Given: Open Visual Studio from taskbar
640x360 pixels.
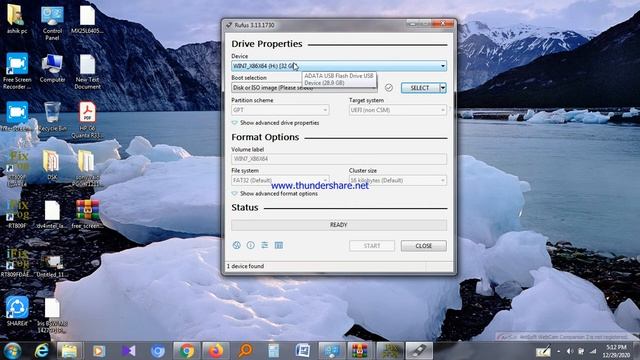Looking at the screenshot, I should [x=128, y=351].
